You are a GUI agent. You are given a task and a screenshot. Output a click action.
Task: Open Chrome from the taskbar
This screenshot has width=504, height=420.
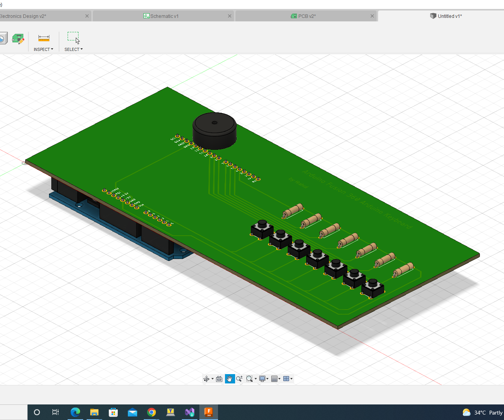pyautogui.click(x=152, y=412)
